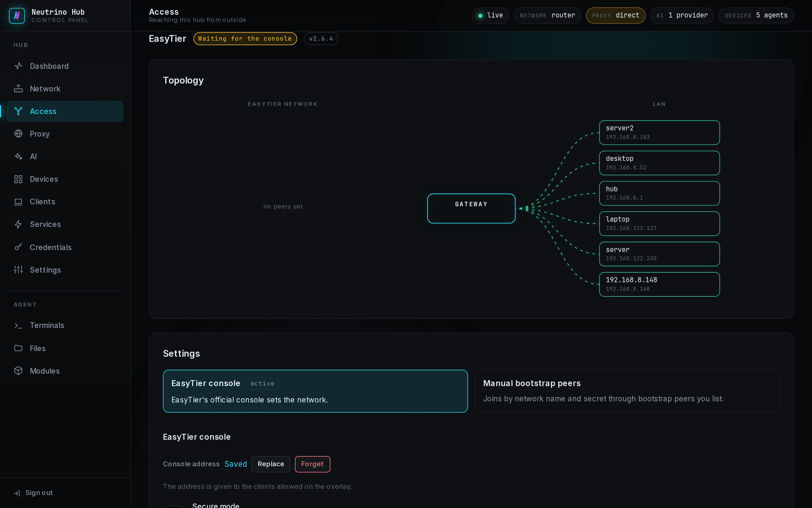
Task: Open the Network page label
Action: click(45, 89)
